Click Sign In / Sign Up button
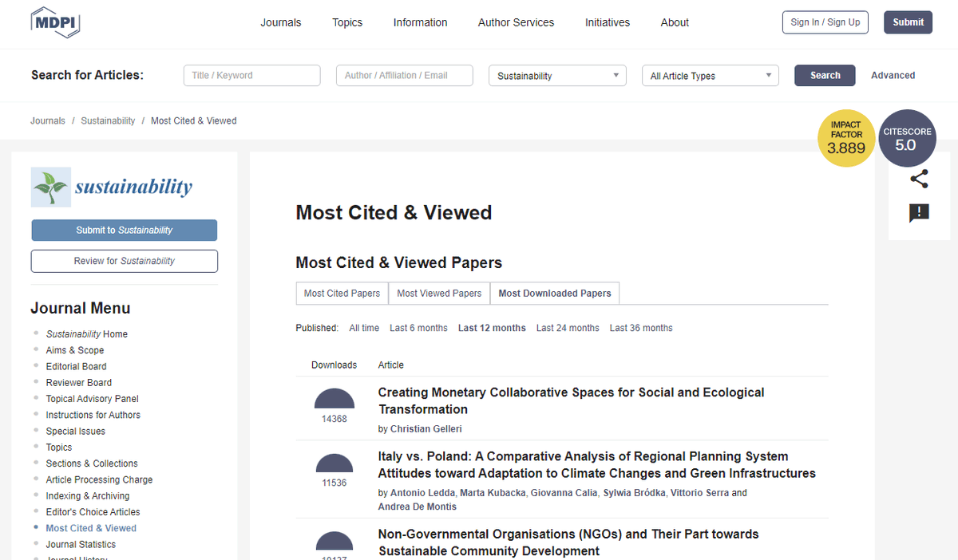 pos(825,22)
